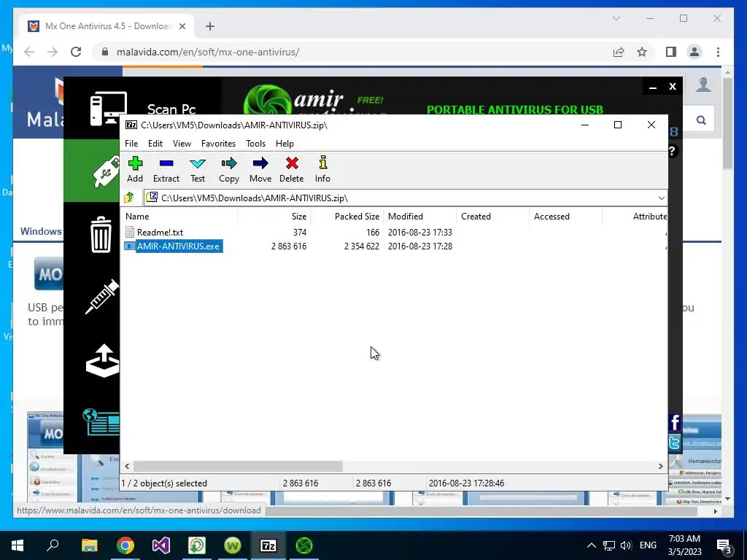Sort files by the Name column header
The width and height of the screenshot is (747, 560).
(x=179, y=216)
